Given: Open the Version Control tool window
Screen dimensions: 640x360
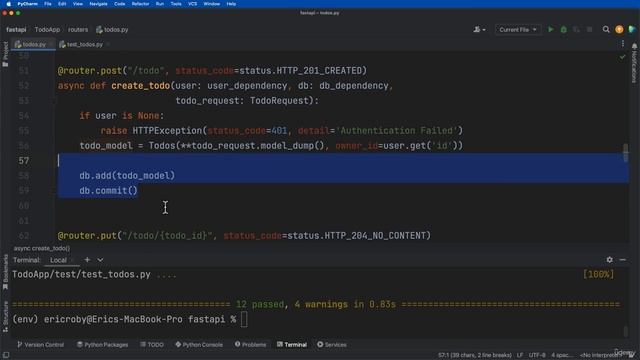Looking at the screenshot, I should click(40, 344).
